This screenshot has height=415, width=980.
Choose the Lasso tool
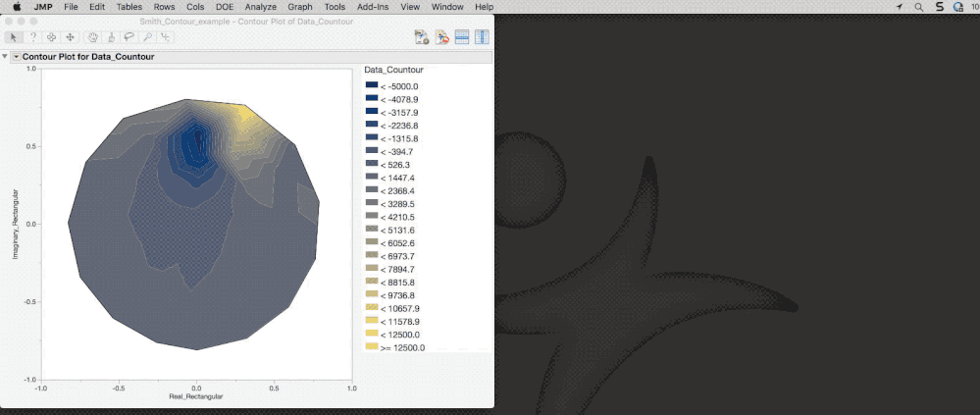click(129, 37)
